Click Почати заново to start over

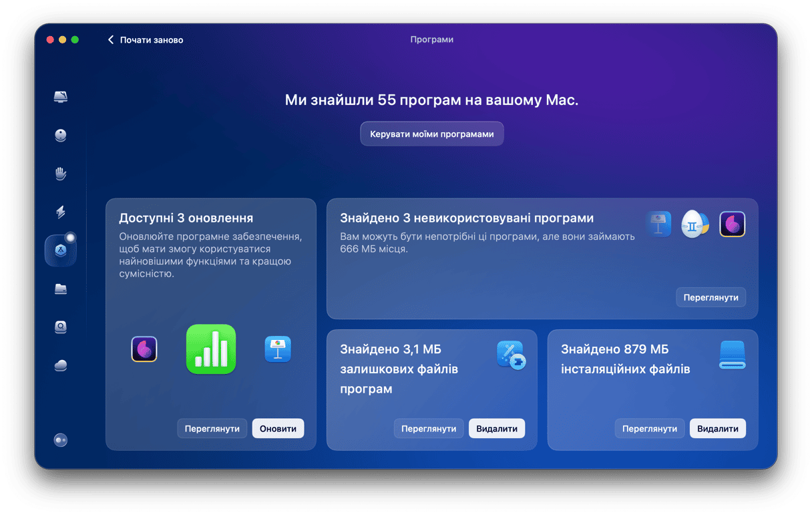(x=152, y=40)
